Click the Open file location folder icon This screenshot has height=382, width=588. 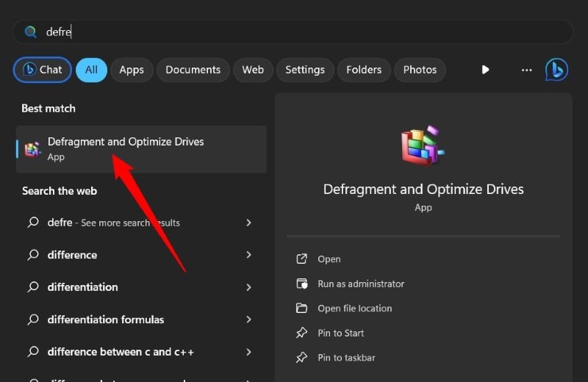(301, 309)
